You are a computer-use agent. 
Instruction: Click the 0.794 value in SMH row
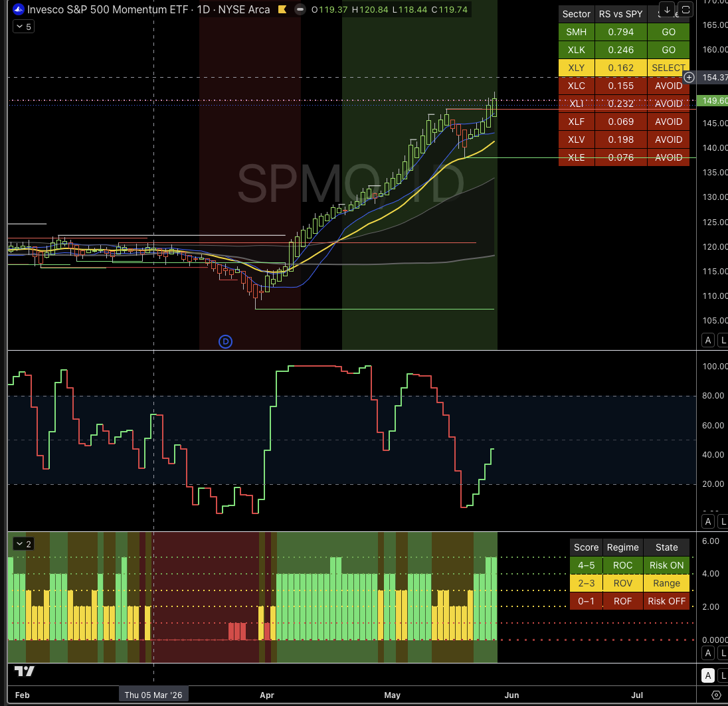click(x=621, y=32)
